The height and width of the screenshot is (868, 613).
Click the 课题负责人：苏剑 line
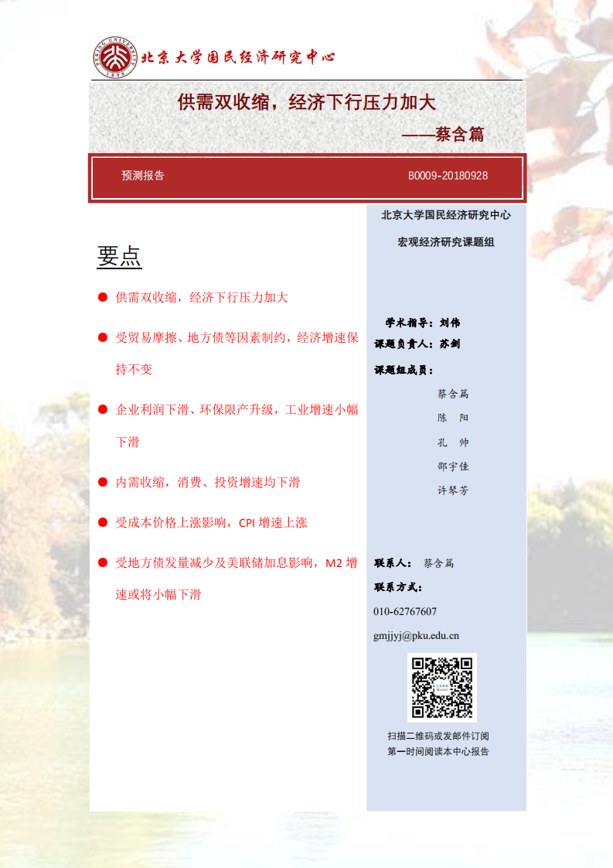coord(417,343)
